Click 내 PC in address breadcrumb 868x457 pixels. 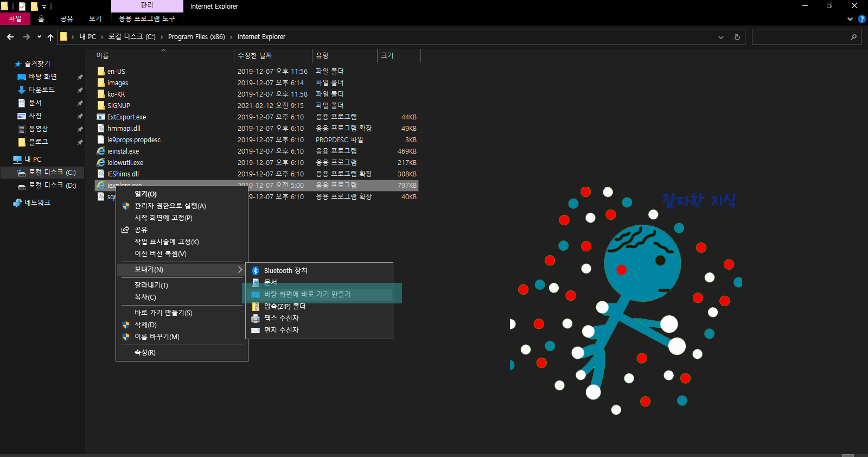[x=87, y=37]
